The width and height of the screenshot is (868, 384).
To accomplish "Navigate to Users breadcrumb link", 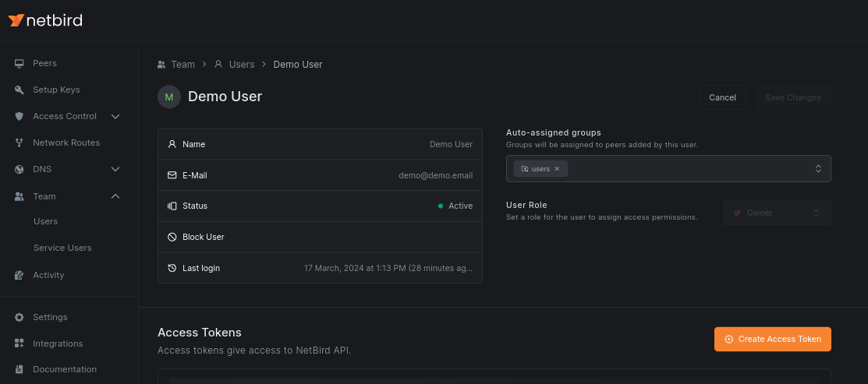I will click(x=241, y=64).
